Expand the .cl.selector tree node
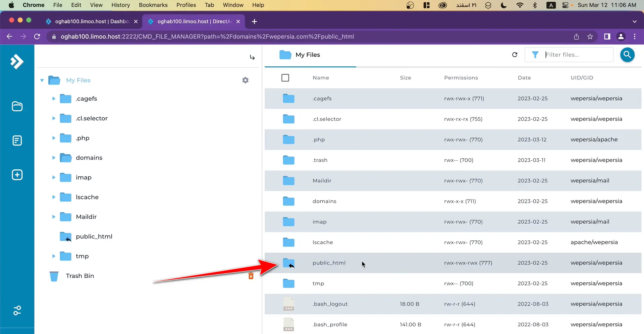 click(54, 118)
